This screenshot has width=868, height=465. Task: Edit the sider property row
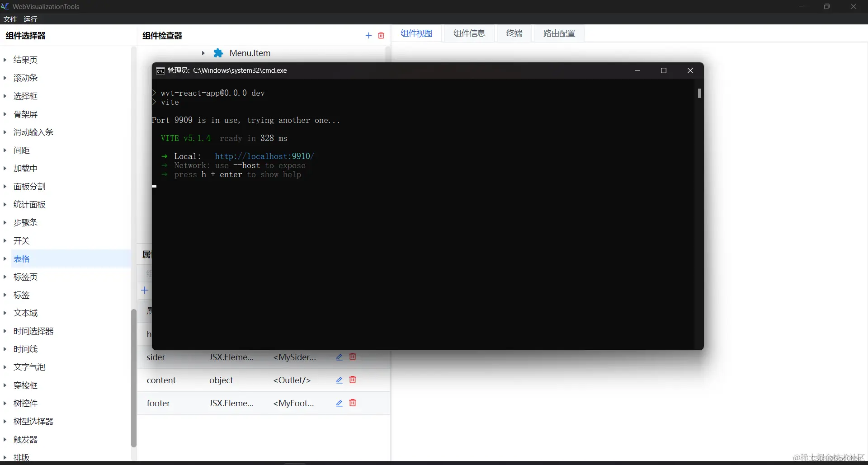(x=339, y=357)
